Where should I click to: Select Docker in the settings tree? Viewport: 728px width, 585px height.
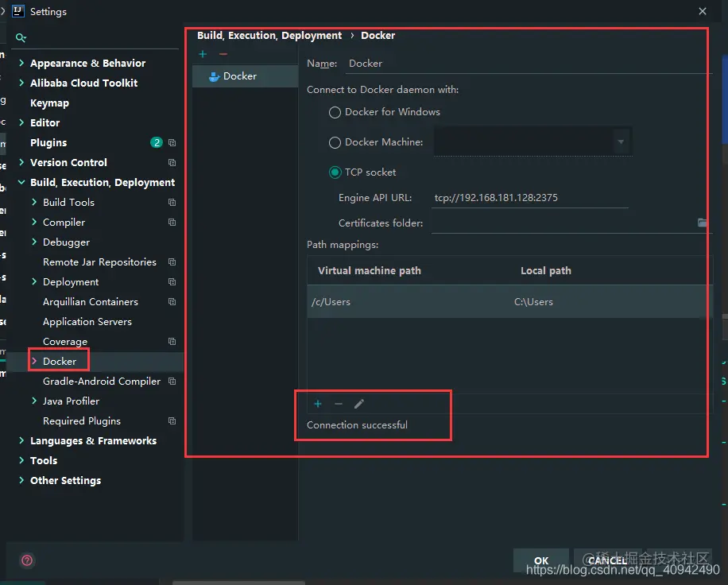coord(60,361)
